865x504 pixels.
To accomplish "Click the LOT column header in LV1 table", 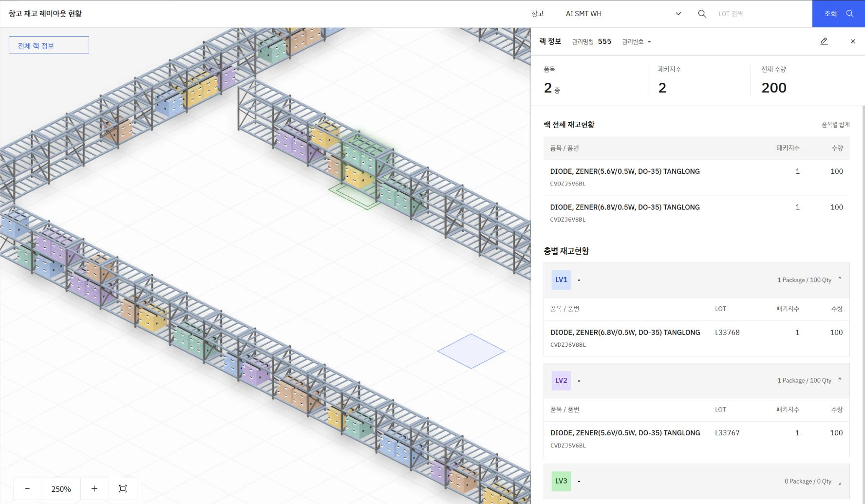I will pyautogui.click(x=720, y=309).
